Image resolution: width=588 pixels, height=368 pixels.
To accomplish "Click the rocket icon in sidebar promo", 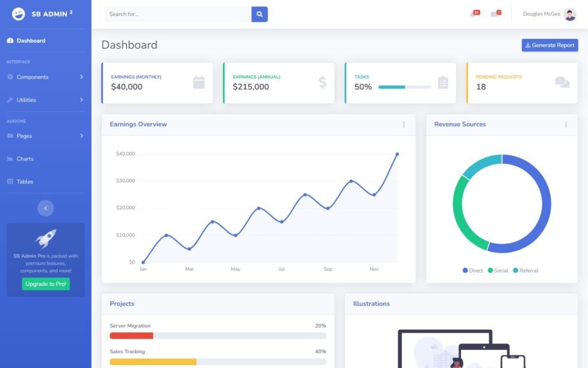I will point(46,239).
